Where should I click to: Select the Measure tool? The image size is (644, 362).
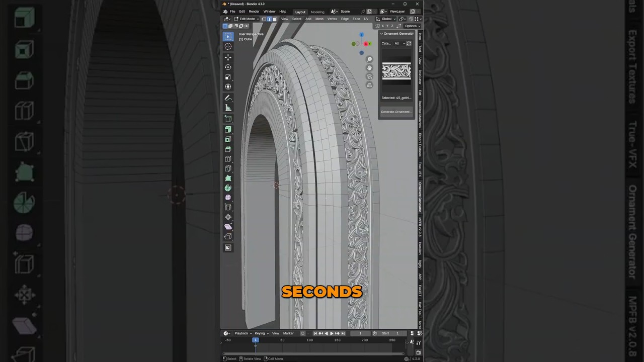(228, 108)
